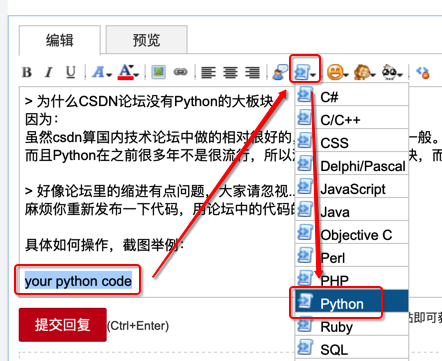Choose SQL from code language list

click(x=352, y=348)
